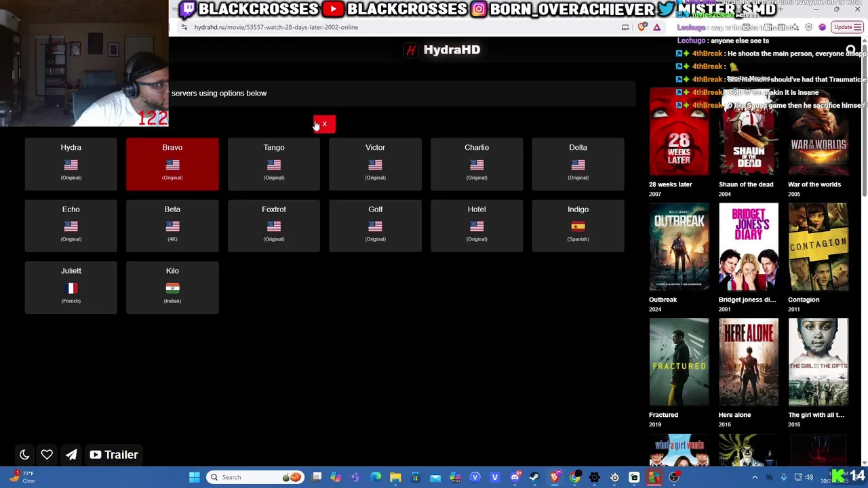Viewport: 868px width, 488px height.
Task: Switch to the Echo server
Action: pos(71,225)
